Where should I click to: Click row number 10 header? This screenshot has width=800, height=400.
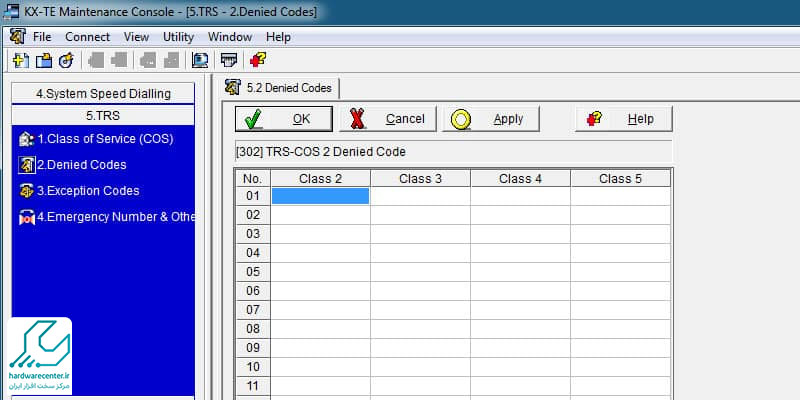click(x=253, y=367)
